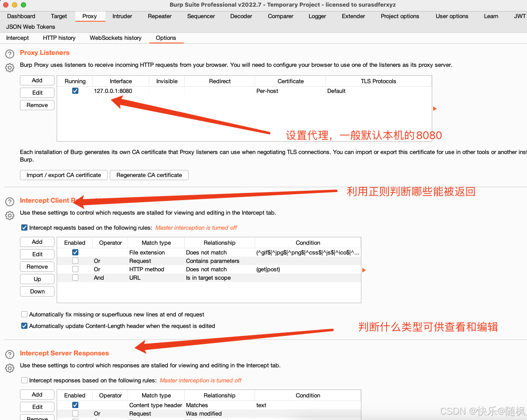Open Intercept Server Responses gear options
527x420 pixels.
pyautogui.click(x=10, y=368)
